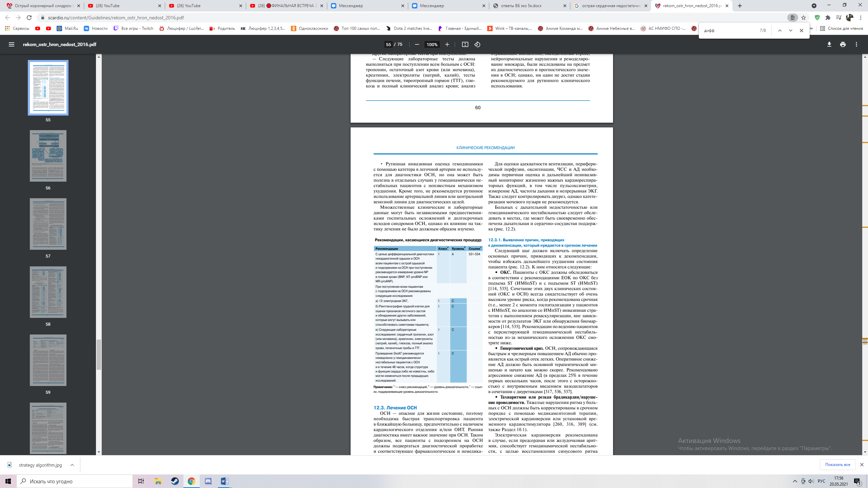This screenshot has width=868, height=488.
Task: Click 'Показать все' downloads button
Action: [837, 465]
